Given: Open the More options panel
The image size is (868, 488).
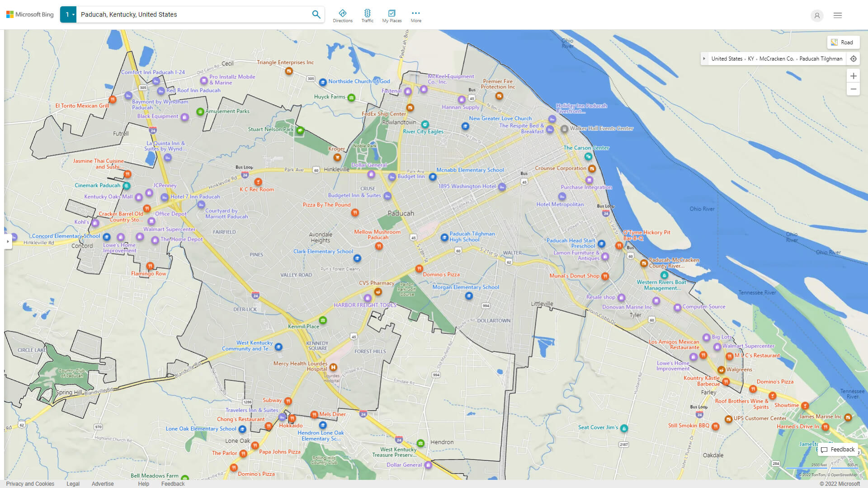Looking at the screenshot, I should (x=415, y=15).
